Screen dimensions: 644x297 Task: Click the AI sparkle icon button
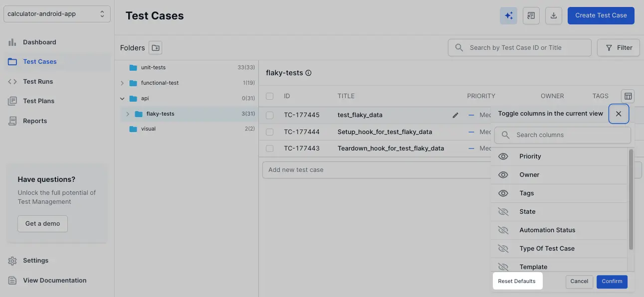(x=508, y=15)
